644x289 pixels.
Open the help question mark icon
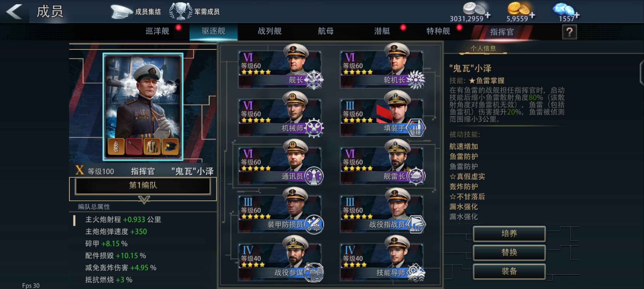(569, 32)
